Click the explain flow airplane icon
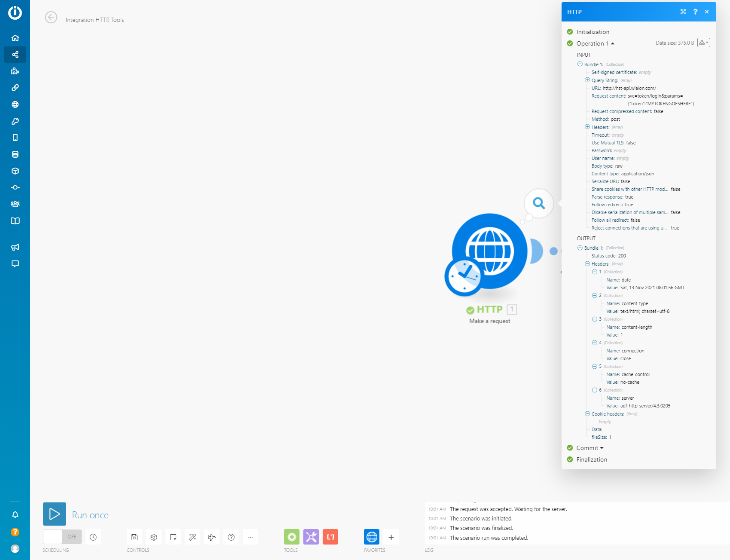 tap(212, 537)
